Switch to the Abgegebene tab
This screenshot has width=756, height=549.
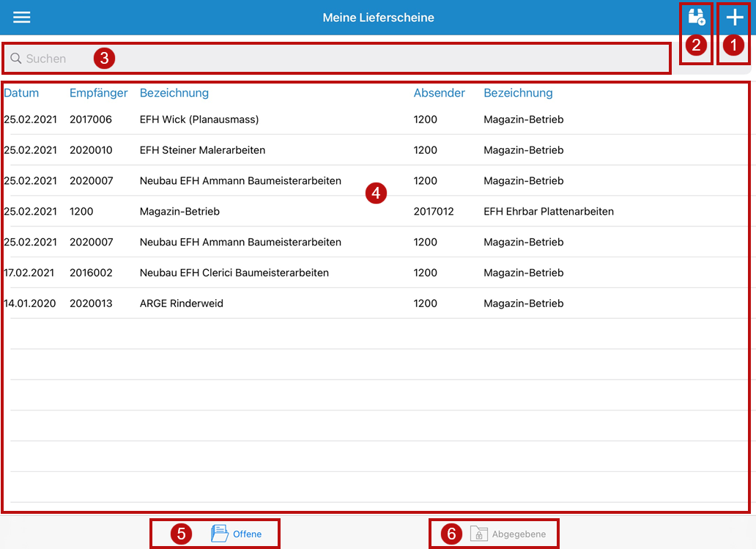(x=508, y=534)
